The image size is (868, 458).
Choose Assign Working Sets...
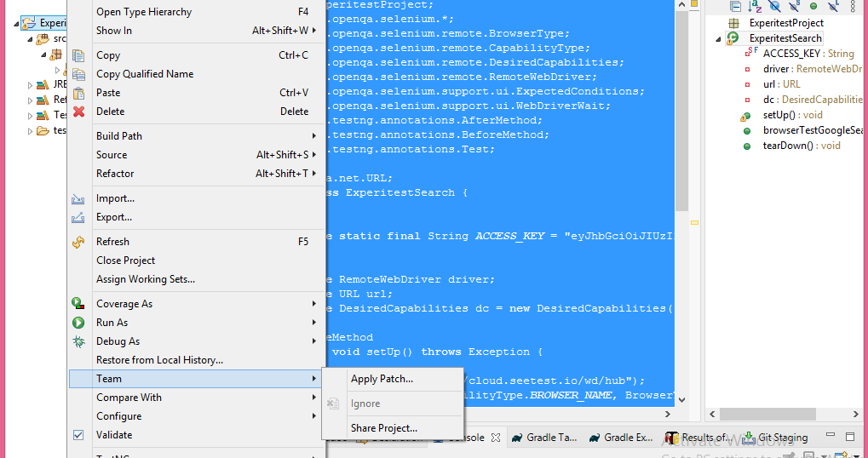196,279
